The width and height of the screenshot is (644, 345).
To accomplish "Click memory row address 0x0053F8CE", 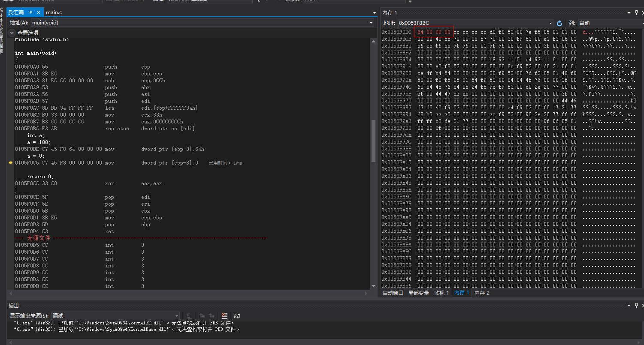I will [x=396, y=39].
